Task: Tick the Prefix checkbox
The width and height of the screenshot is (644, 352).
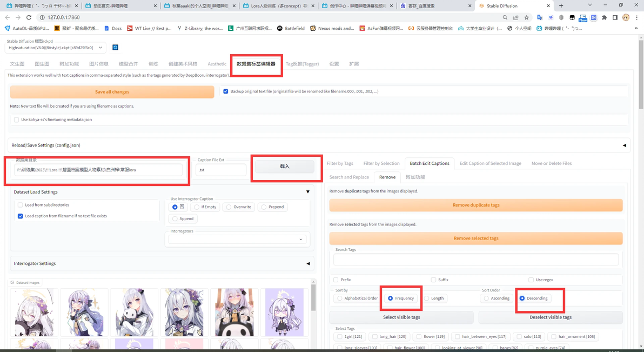Action: tap(336, 280)
